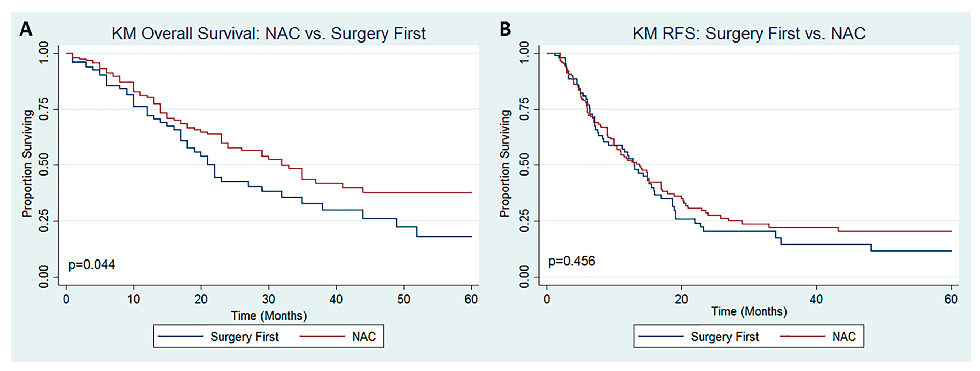Click the 50-month x-axis tick label in panel A
Viewport: 980px width, 371px height.
pyautogui.click(x=404, y=299)
